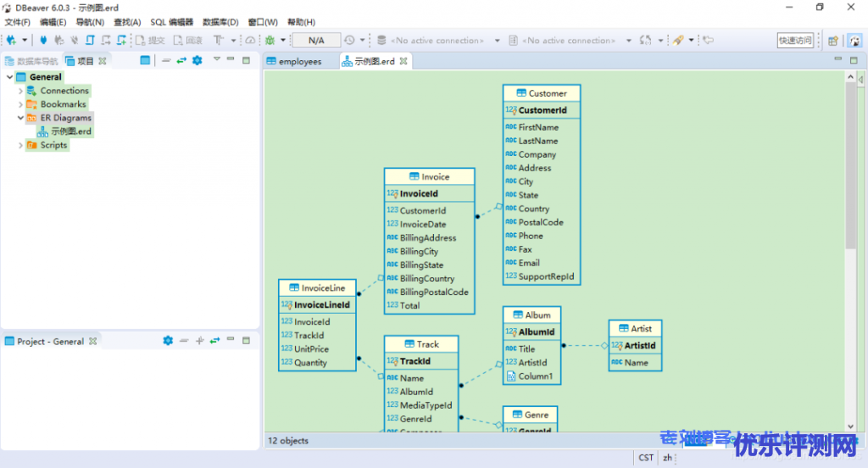Toggle link with editor in projects panel
Viewport: 868px width, 468px height.
181,60
